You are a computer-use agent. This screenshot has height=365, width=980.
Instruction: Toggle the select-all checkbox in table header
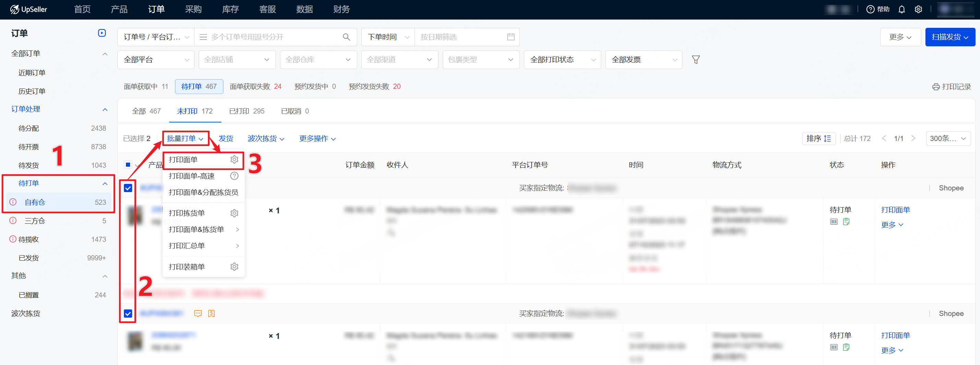click(128, 165)
